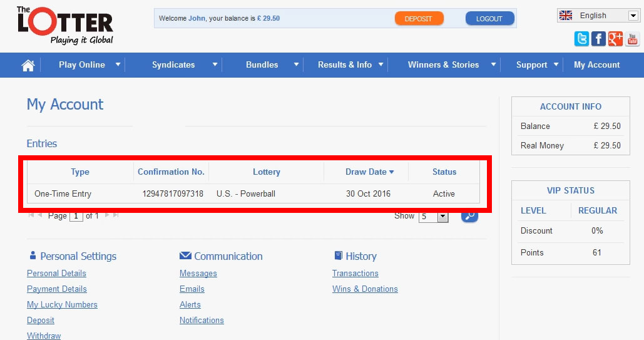This screenshot has height=340, width=644.
Task: Open the Google Plus social icon
Action: coord(615,39)
